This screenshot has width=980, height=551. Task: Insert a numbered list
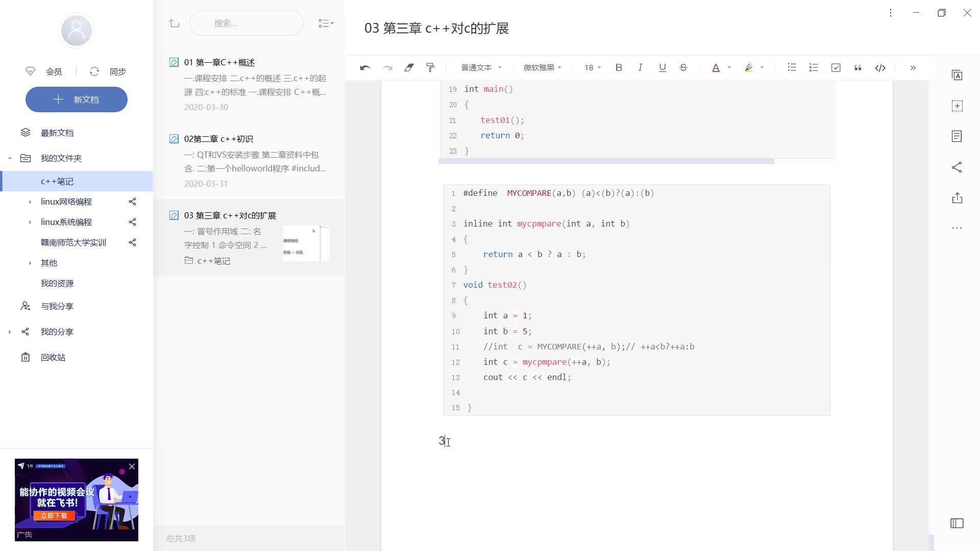click(814, 67)
